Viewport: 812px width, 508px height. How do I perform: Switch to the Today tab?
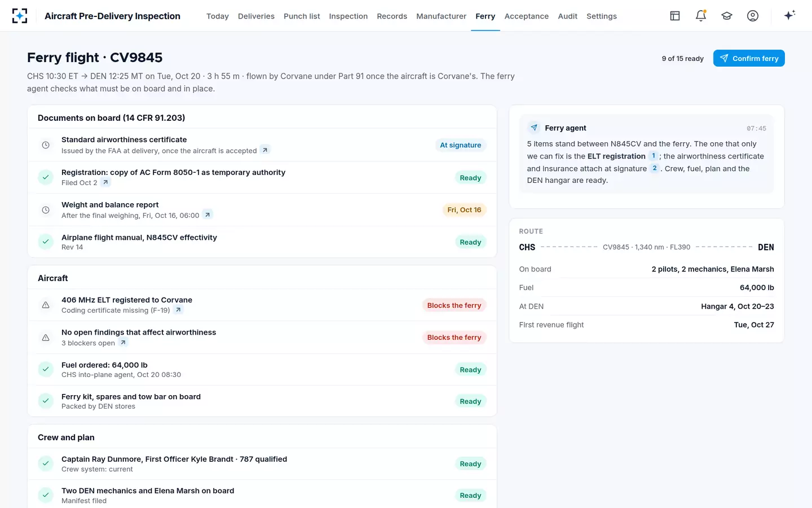pyautogui.click(x=218, y=16)
